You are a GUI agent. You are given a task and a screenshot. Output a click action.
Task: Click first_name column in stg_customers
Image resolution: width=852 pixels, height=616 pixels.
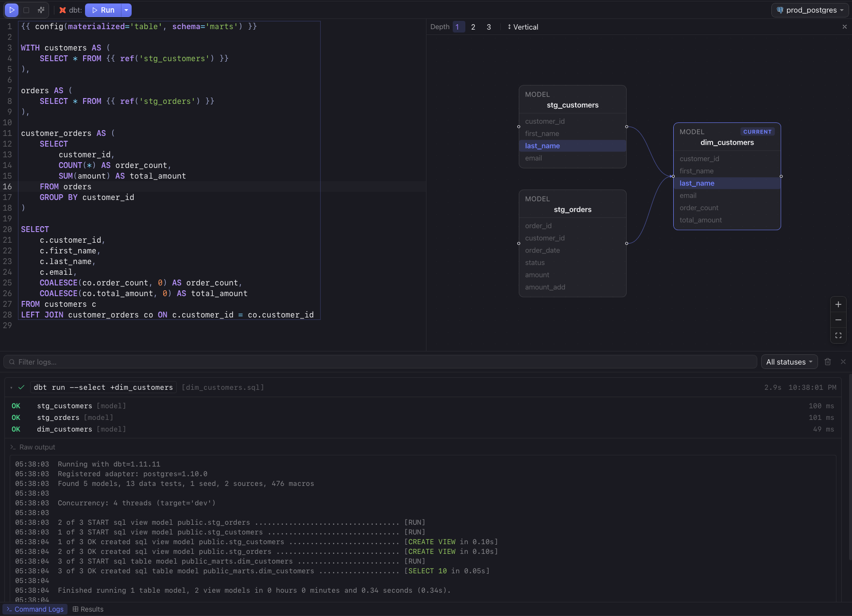coord(572,133)
